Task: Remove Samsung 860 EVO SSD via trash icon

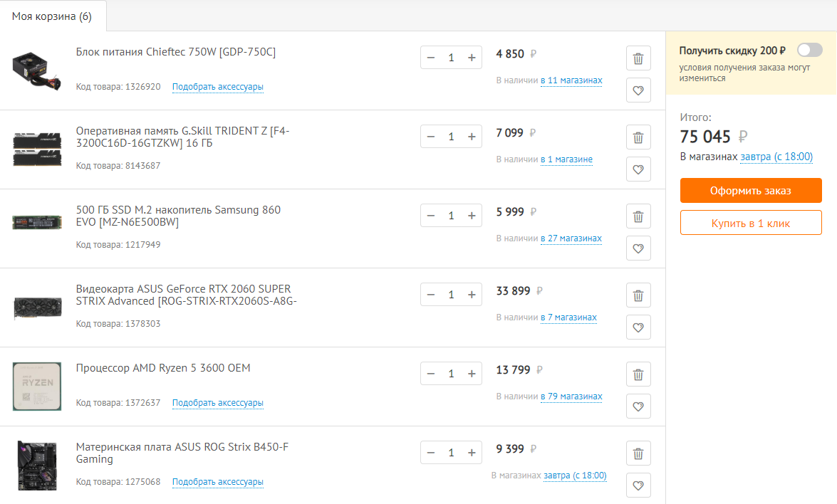Action: (x=638, y=216)
